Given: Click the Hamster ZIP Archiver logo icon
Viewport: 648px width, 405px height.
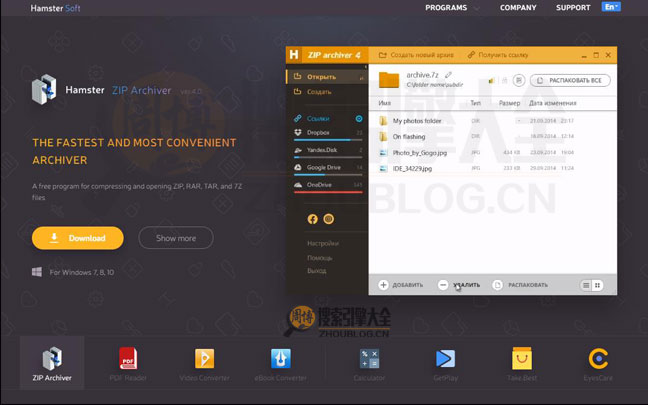Looking at the screenshot, I should click(44, 89).
